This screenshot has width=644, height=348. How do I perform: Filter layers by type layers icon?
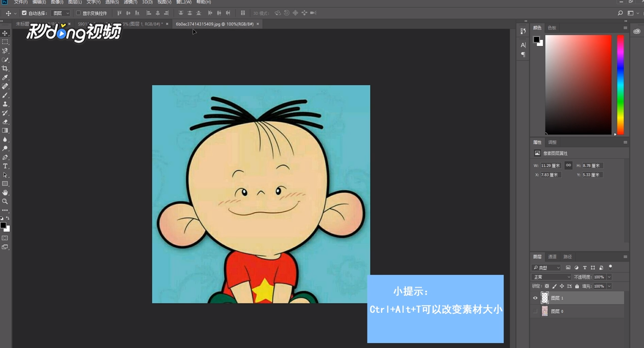585,268
